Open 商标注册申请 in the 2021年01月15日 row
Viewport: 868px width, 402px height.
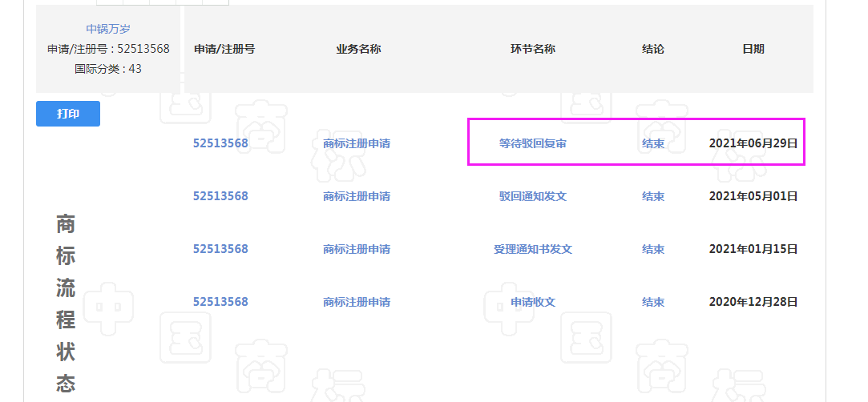[x=357, y=249]
